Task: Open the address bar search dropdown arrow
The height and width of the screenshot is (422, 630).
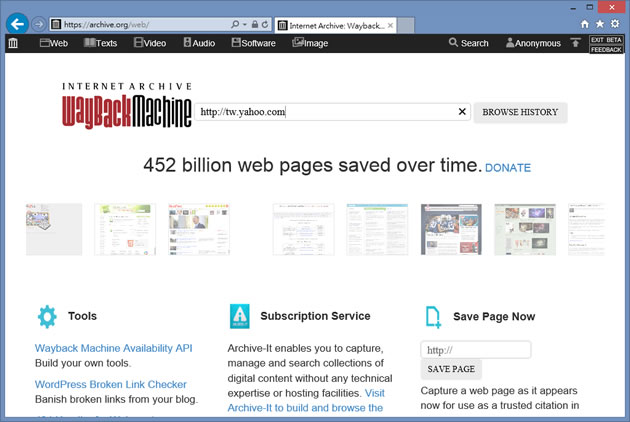Action: coord(244,25)
